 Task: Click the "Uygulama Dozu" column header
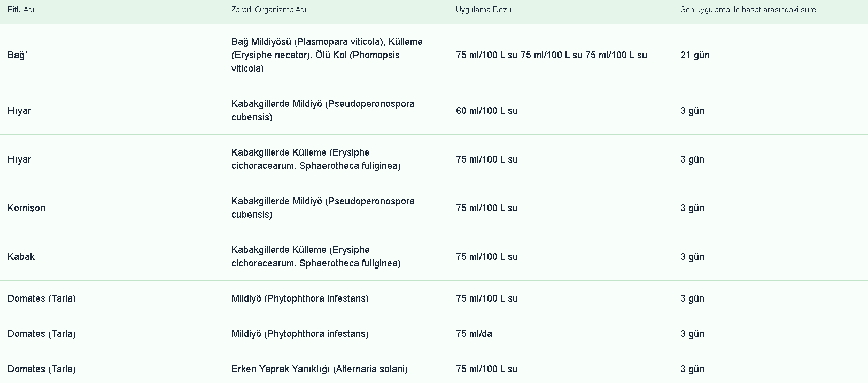(483, 10)
